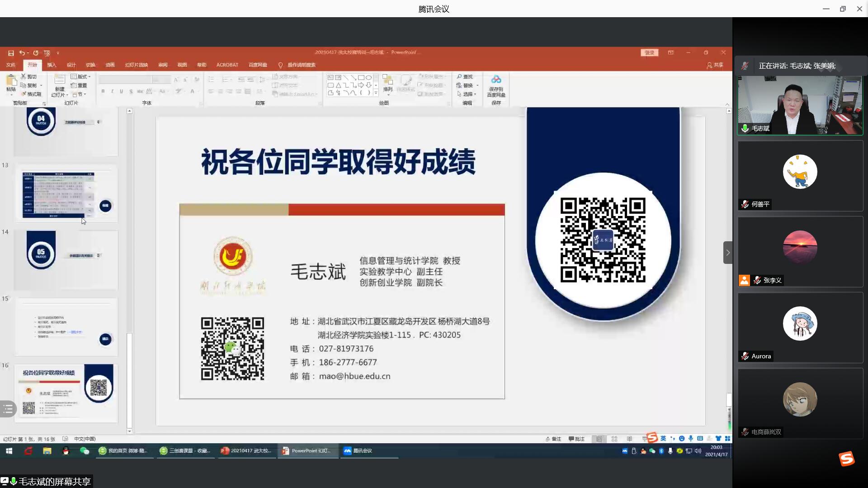Open the Windows Start menu

(x=9, y=450)
